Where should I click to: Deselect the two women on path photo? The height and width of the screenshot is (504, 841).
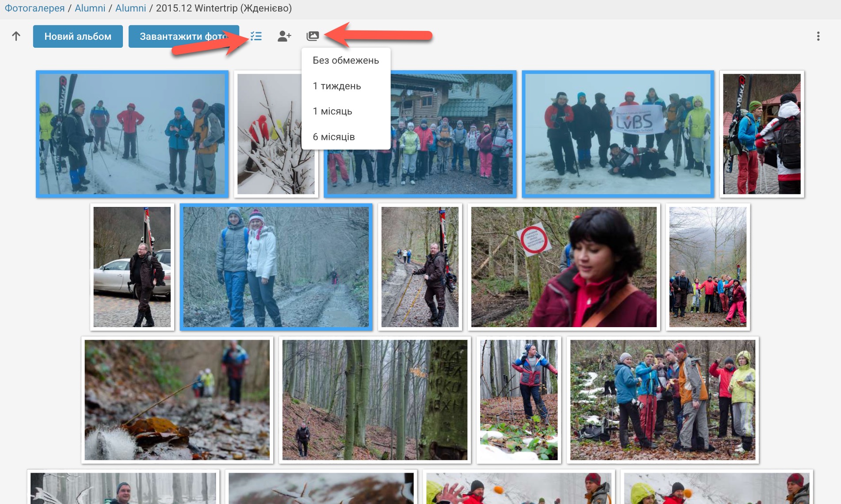[x=276, y=267]
